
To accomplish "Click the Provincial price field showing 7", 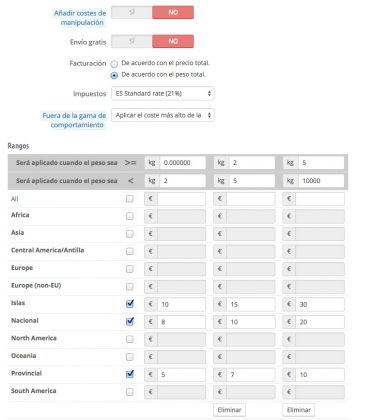I will click(251, 375).
